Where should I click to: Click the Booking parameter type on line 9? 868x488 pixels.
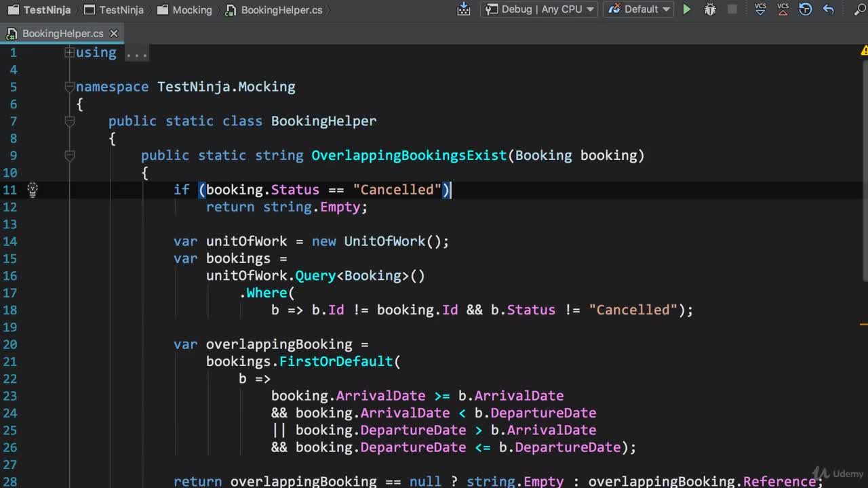click(543, 155)
